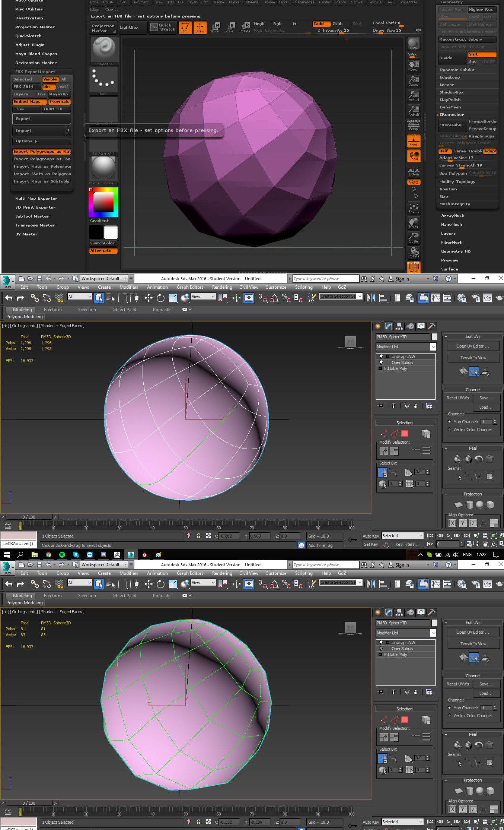This screenshot has width=504, height=830.
Task: Click Mirror tool icon in upper 3ds Max toolbar
Action: [x=371, y=298]
